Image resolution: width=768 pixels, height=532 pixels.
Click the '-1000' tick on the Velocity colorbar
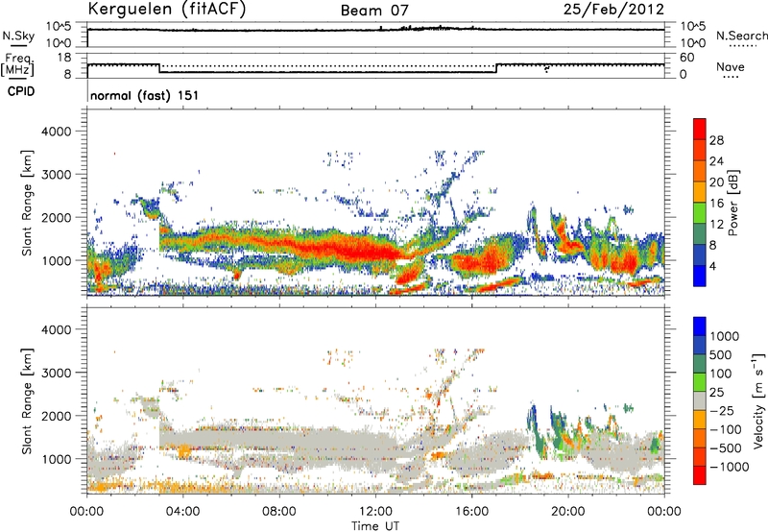[729, 467]
